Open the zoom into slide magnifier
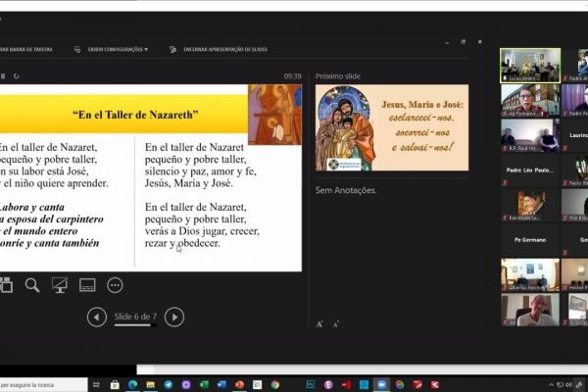 32,285
